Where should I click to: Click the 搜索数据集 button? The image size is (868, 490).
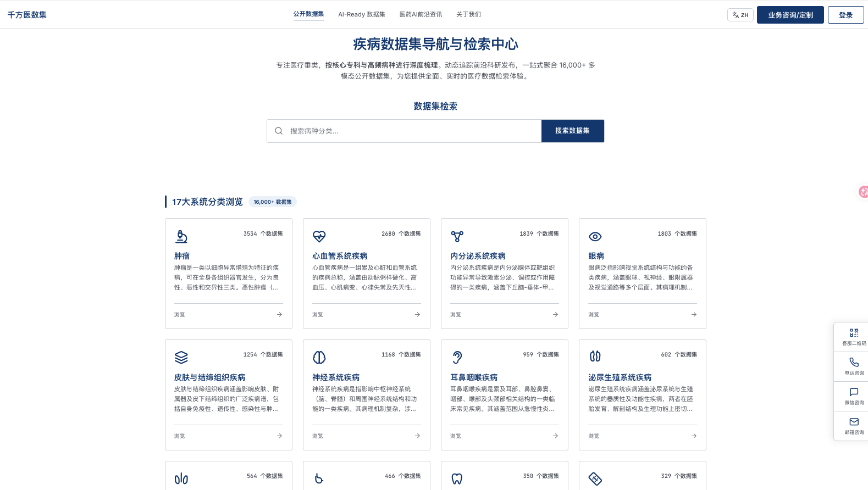[x=572, y=131]
